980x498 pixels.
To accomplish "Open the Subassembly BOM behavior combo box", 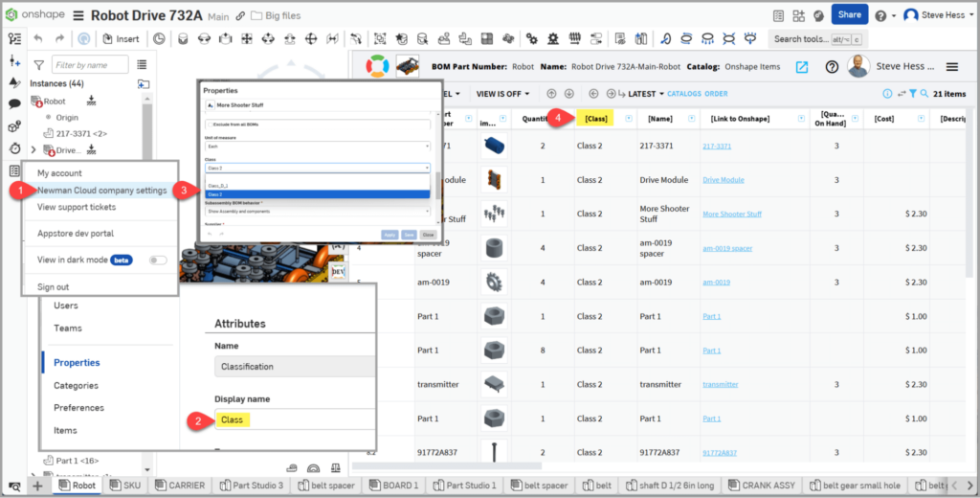I will (318, 212).
